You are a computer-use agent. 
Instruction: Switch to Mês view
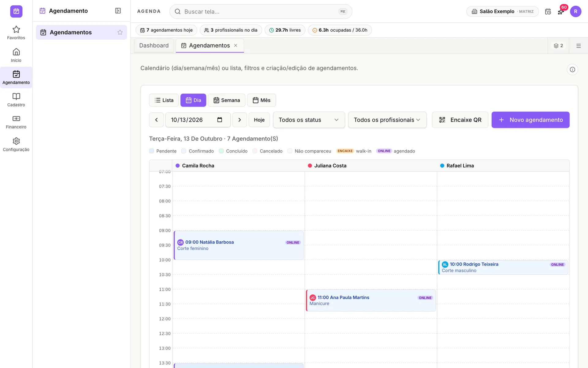click(262, 100)
